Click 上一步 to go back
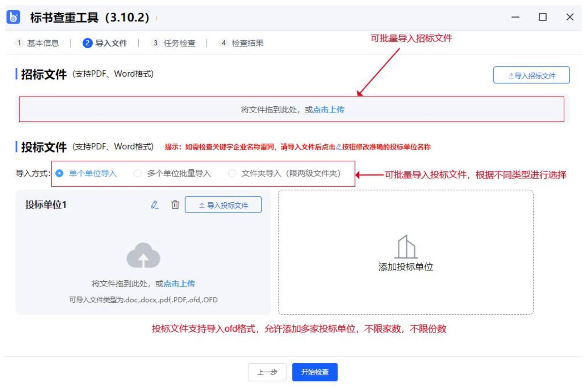Viewport: 588px width, 388px height. point(267,372)
